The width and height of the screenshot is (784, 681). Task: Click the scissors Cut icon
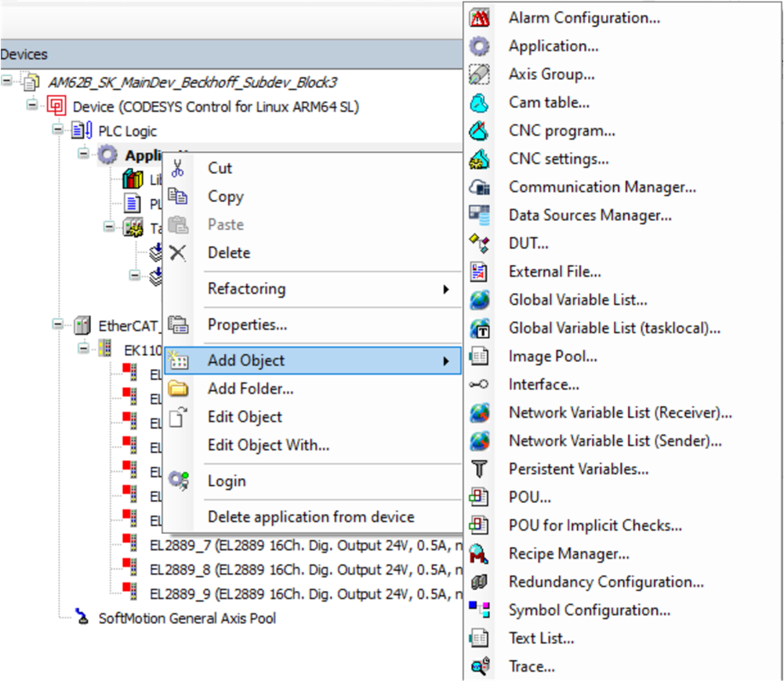coord(178,168)
